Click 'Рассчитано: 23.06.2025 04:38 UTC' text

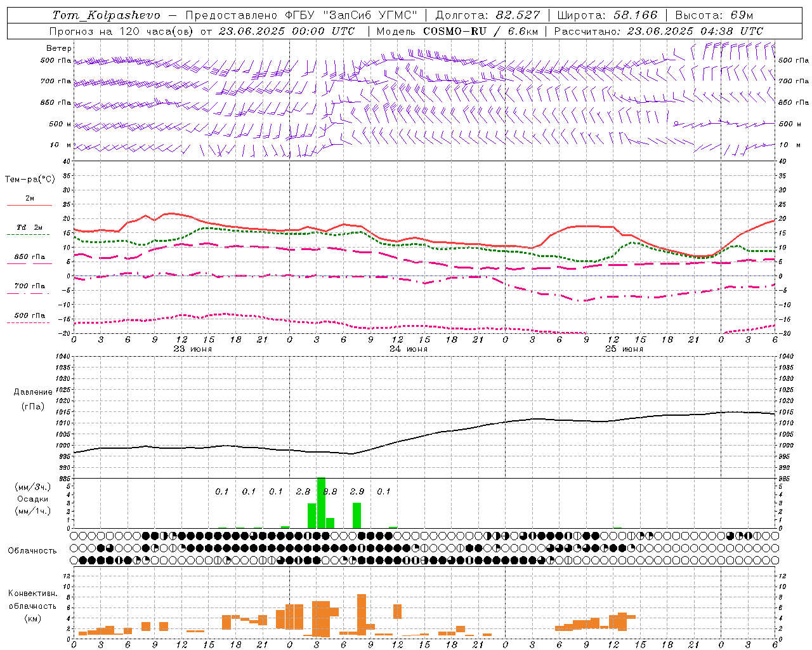pos(658,31)
